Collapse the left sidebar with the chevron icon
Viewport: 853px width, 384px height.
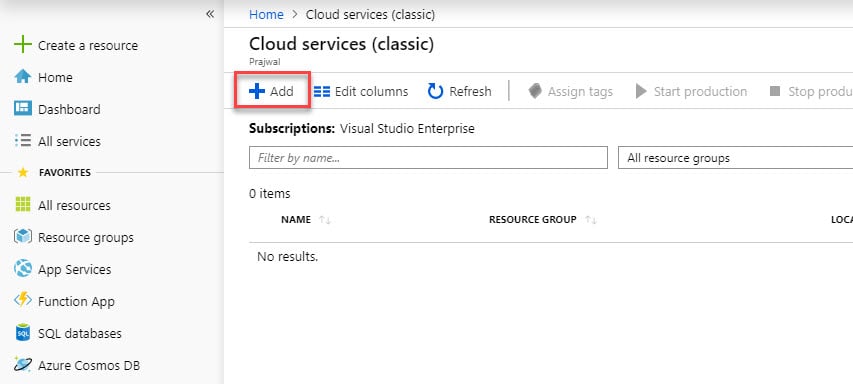[210, 14]
